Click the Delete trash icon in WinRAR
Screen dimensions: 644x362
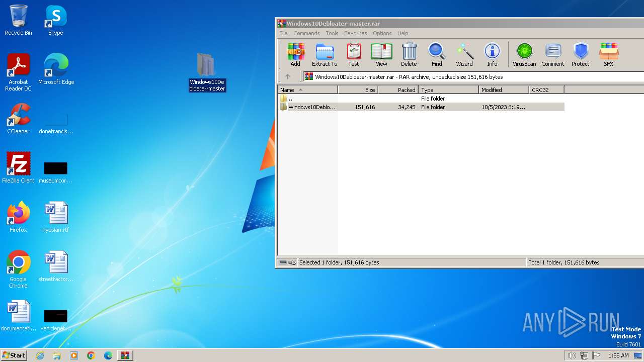[x=409, y=54]
